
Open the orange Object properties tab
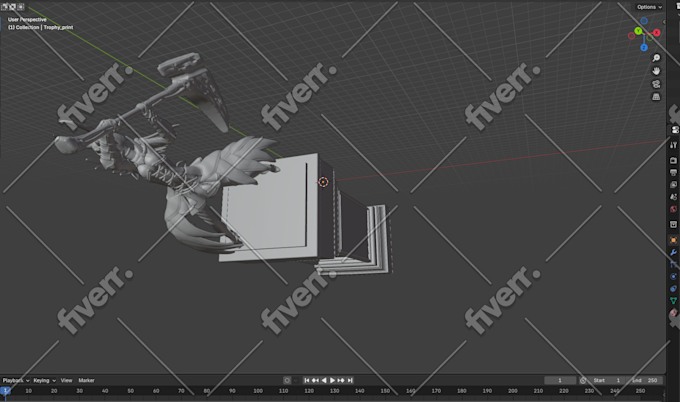coord(673,240)
